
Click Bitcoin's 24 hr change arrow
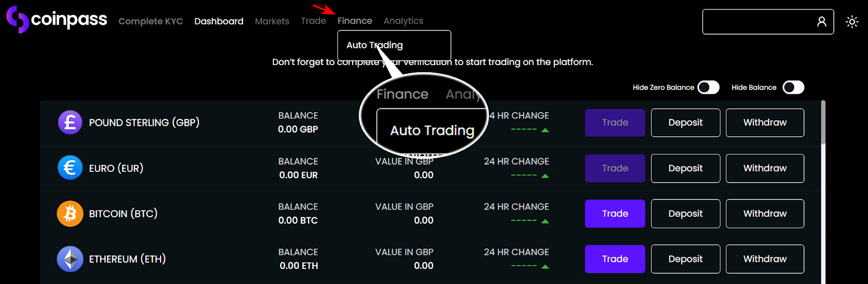(x=545, y=221)
